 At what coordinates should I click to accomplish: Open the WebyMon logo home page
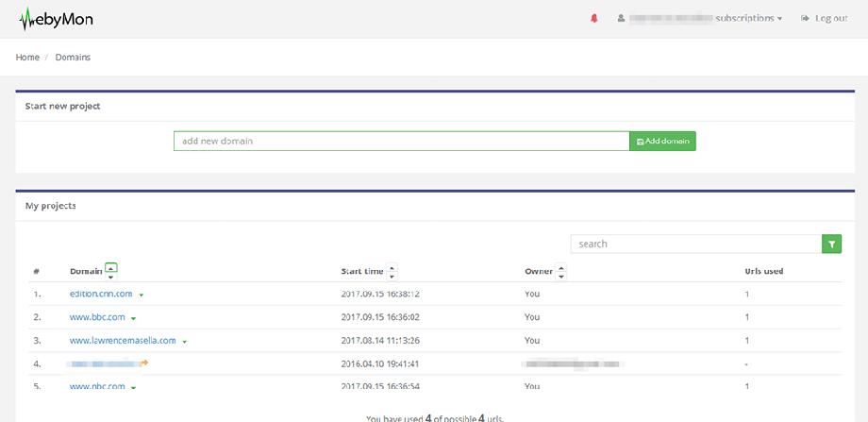[x=56, y=20]
